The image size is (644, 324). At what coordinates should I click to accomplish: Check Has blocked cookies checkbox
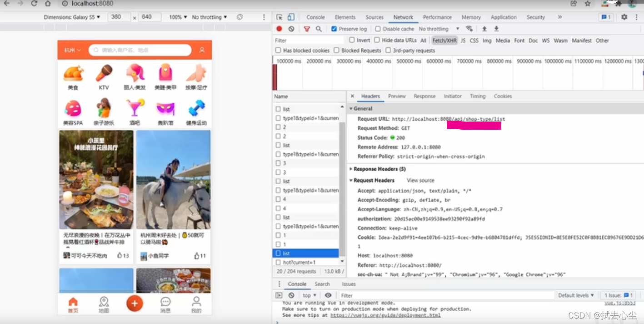[x=278, y=51]
